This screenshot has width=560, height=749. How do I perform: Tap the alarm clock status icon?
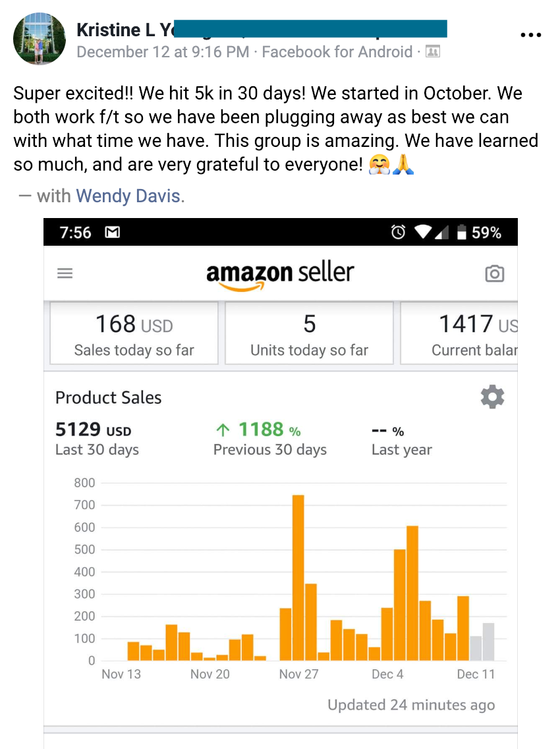398,233
